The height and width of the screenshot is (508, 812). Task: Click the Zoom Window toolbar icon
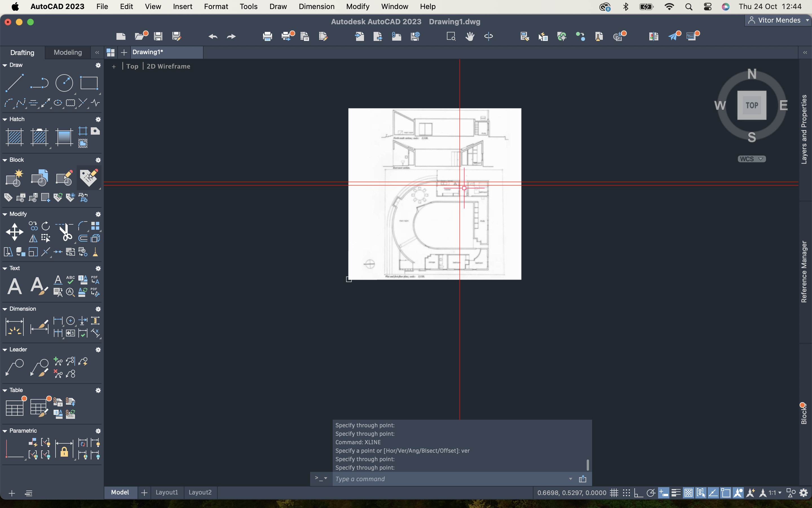click(x=451, y=36)
